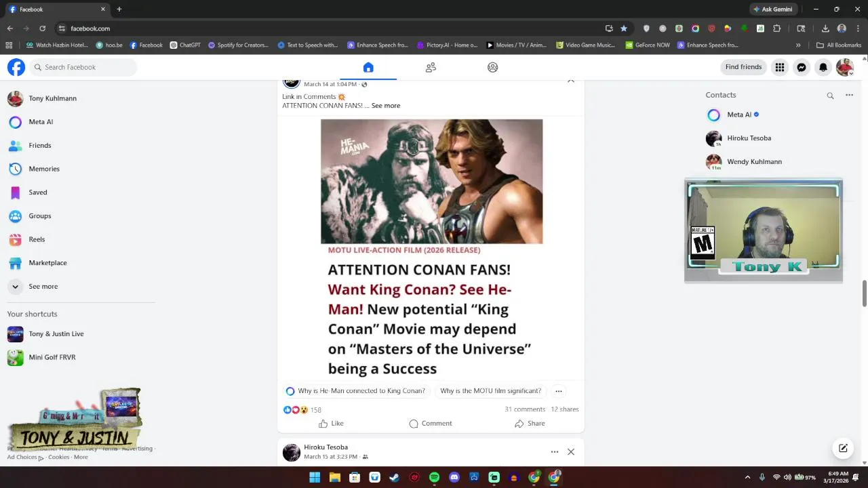Like the Conan He-Man post
The image size is (868, 488).
click(x=331, y=424)
